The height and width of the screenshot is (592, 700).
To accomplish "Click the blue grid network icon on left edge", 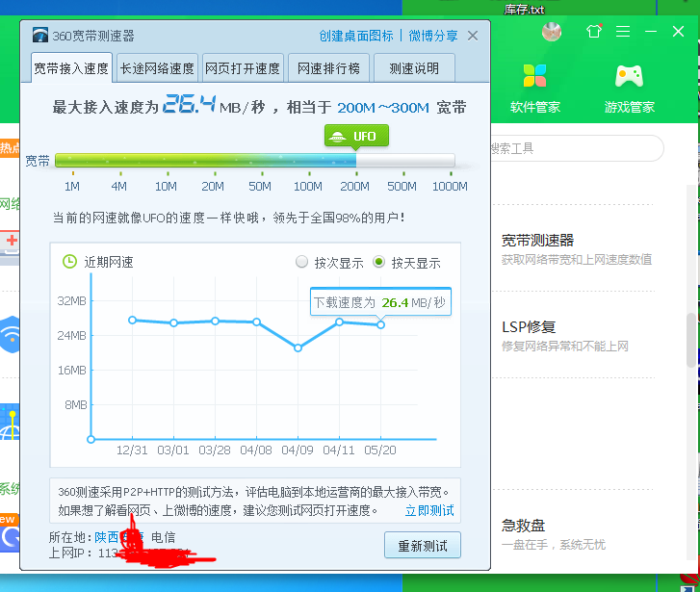I will tap(10, 422).
